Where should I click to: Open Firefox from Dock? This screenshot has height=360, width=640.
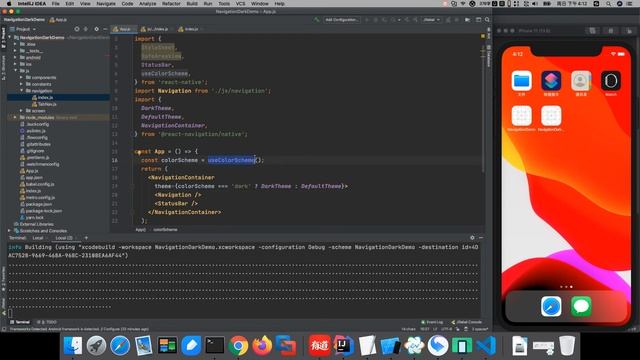262,345
